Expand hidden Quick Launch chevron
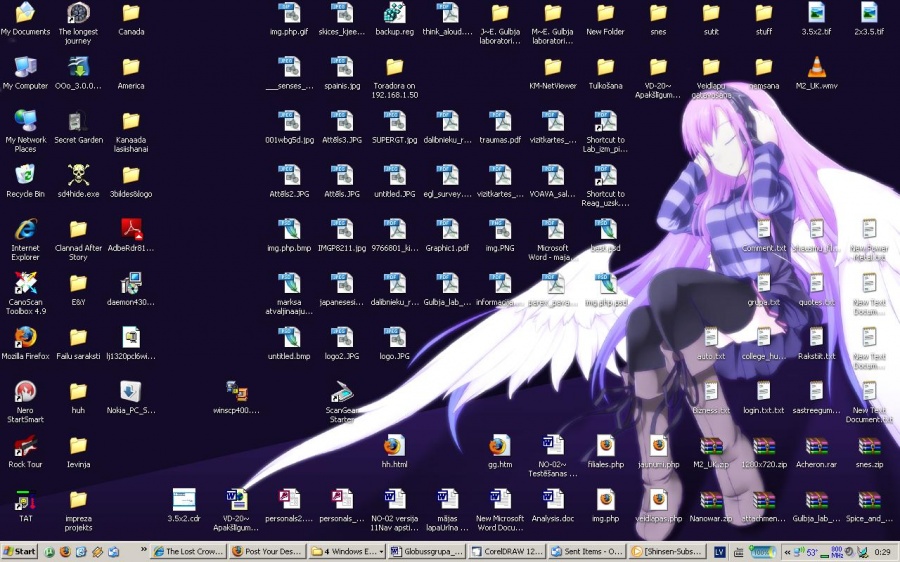Viewport: 900px width, 562px height. coord(143,551)
